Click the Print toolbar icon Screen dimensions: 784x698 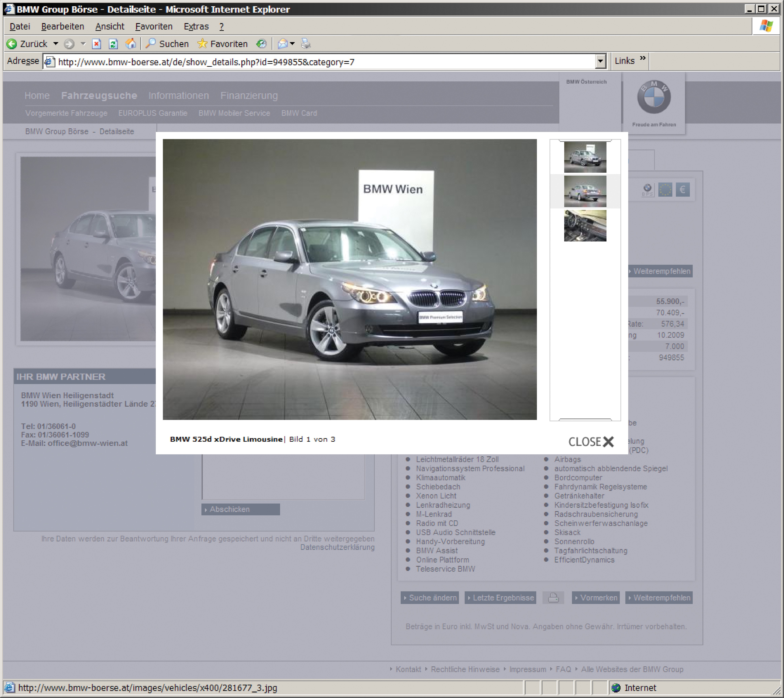pos(306,44)
